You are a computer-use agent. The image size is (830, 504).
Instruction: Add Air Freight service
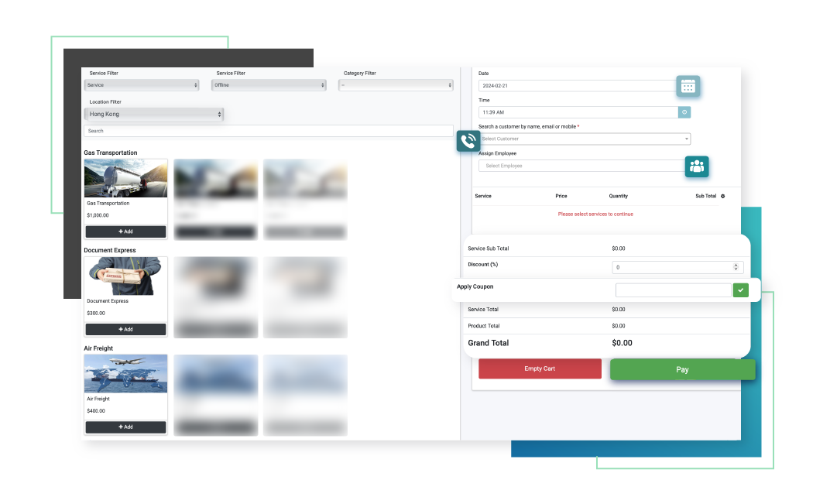[x=125, y=427]
